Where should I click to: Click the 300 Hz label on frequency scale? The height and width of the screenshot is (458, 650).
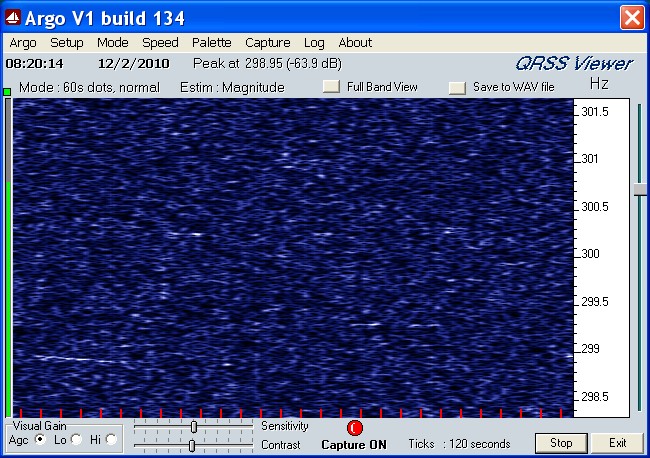click(590, 254)
